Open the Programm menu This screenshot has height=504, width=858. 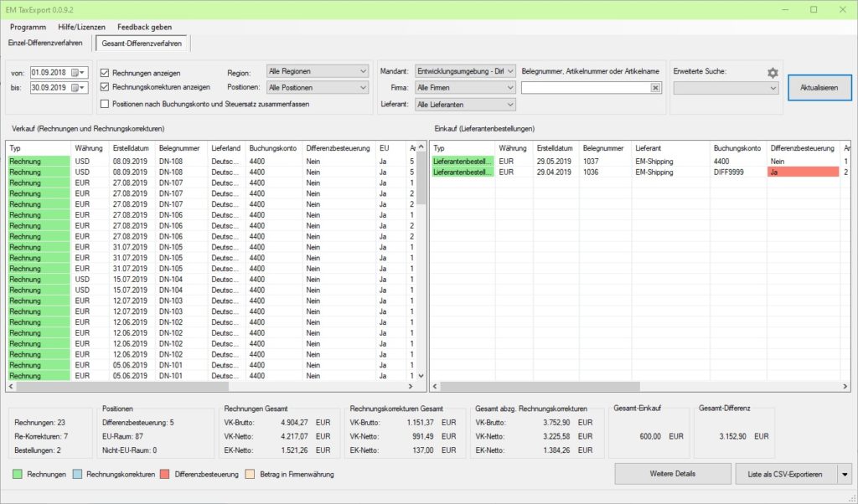28,27
